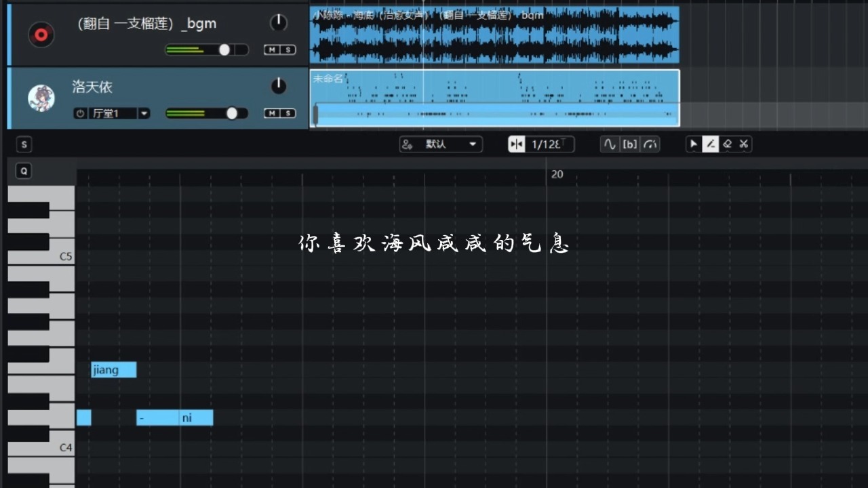This screenshot has width=868, height=488.
Task: Select the arrow pointer tool
Action: pos(693,144)
